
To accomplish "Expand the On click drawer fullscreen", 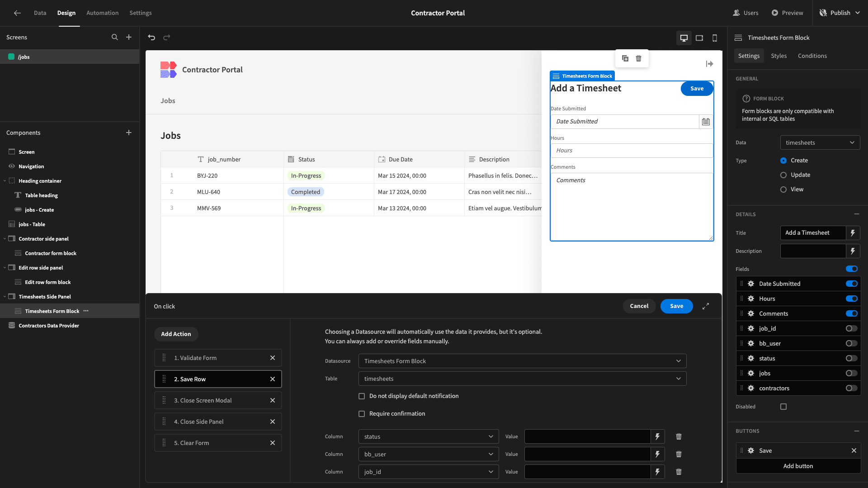I will pyautogui.click(x=706, y=306).
